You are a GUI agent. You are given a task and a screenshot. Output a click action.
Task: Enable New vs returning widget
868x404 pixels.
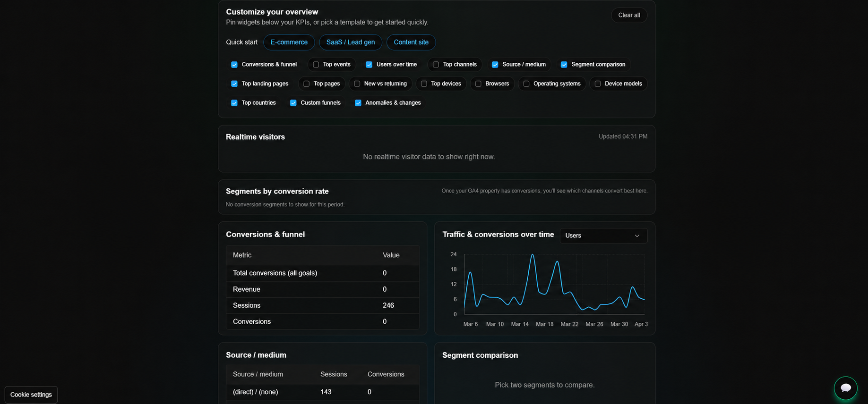tap(357, 84)
